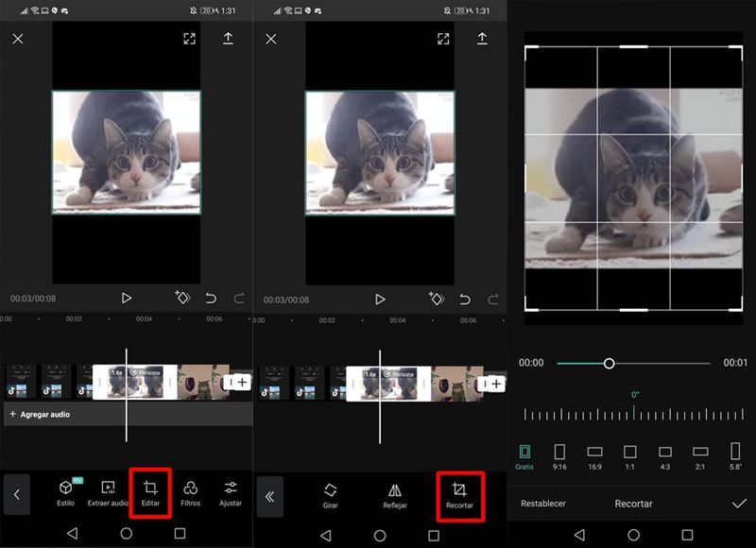756x548 pixels.
Task: Select the Gratis free crop ratio
Action: coord(524,456)
